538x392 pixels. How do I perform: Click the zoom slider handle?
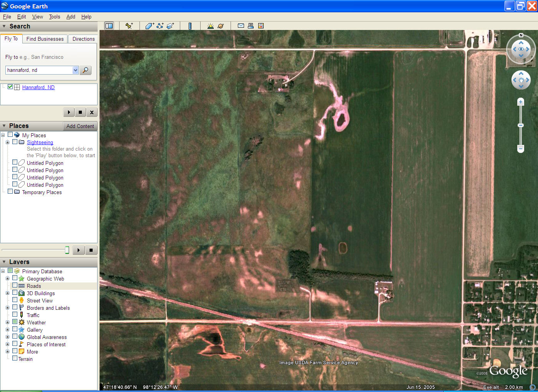521,125
